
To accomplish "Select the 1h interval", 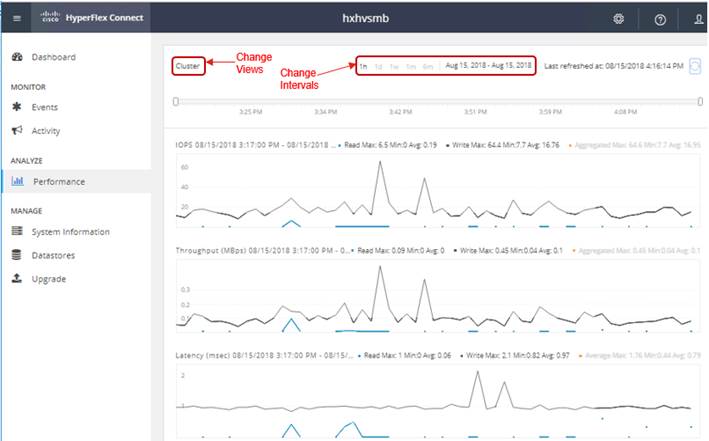I will pos(363,66).
